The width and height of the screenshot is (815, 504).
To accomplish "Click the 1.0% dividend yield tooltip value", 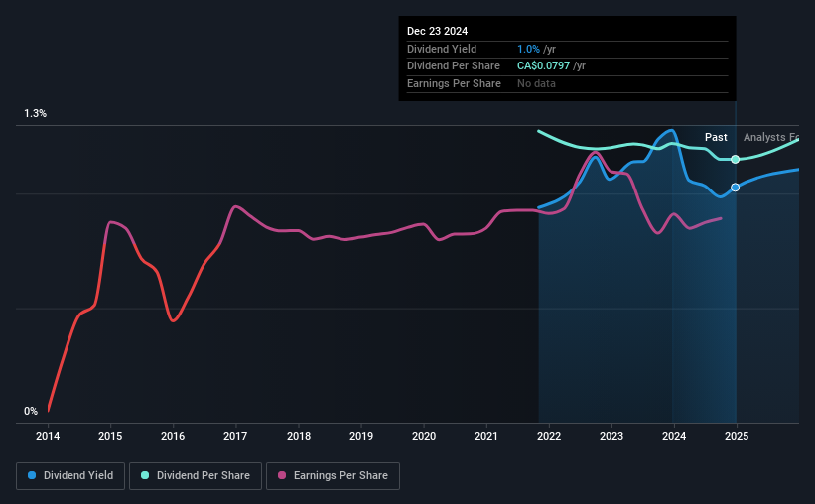I will tap(528, 49).
